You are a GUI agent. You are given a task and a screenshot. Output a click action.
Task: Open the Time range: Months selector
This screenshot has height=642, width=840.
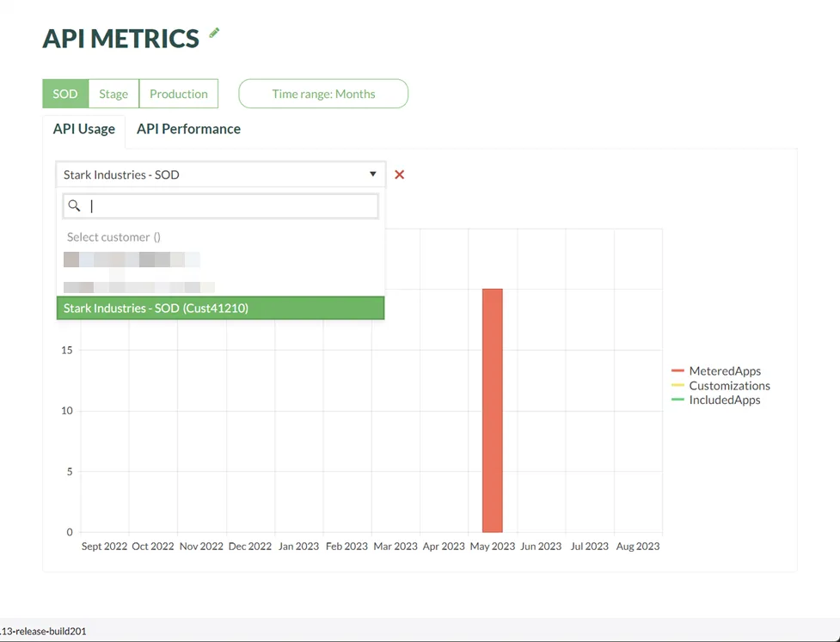323,94
